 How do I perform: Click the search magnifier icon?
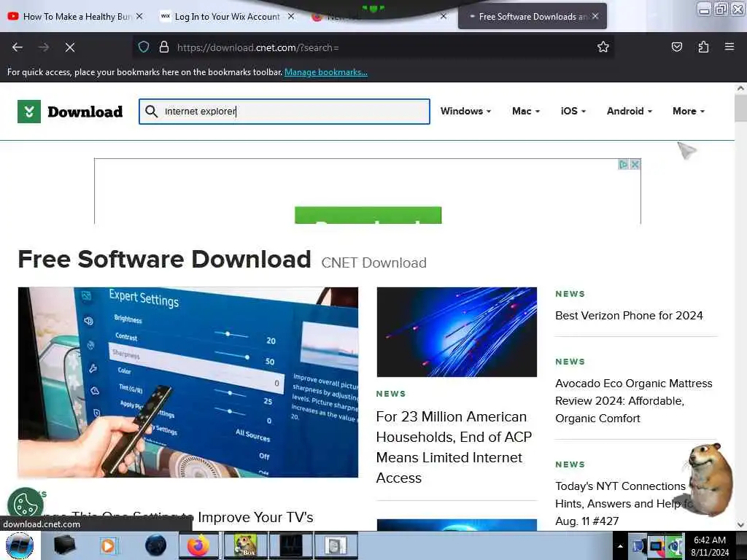pyautogui.click(x=151, y=112)
